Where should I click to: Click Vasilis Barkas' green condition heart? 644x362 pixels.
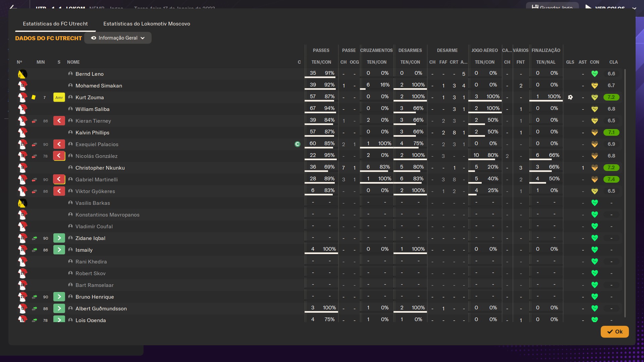(x=594, y=203)
